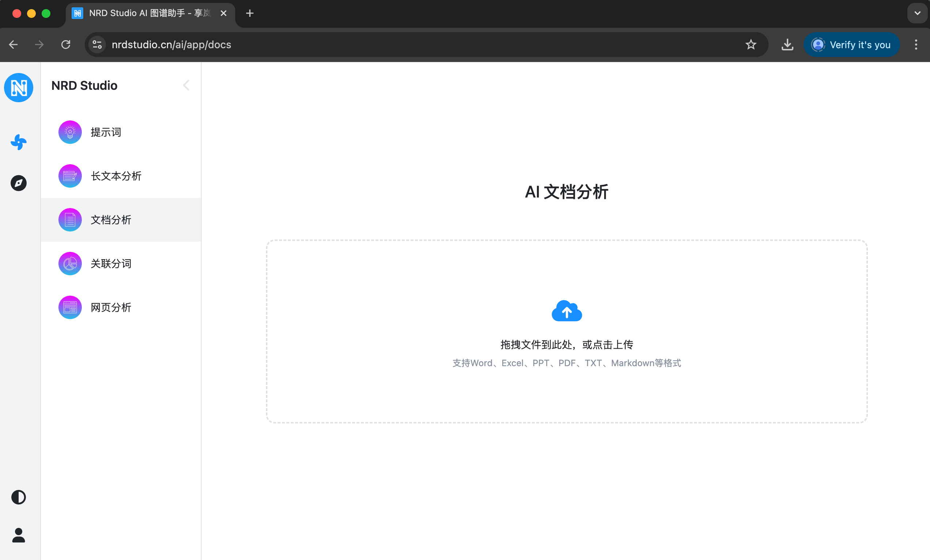
Task: Click the 关联分词 pie chart icon
Action: [x=70, y=264]
